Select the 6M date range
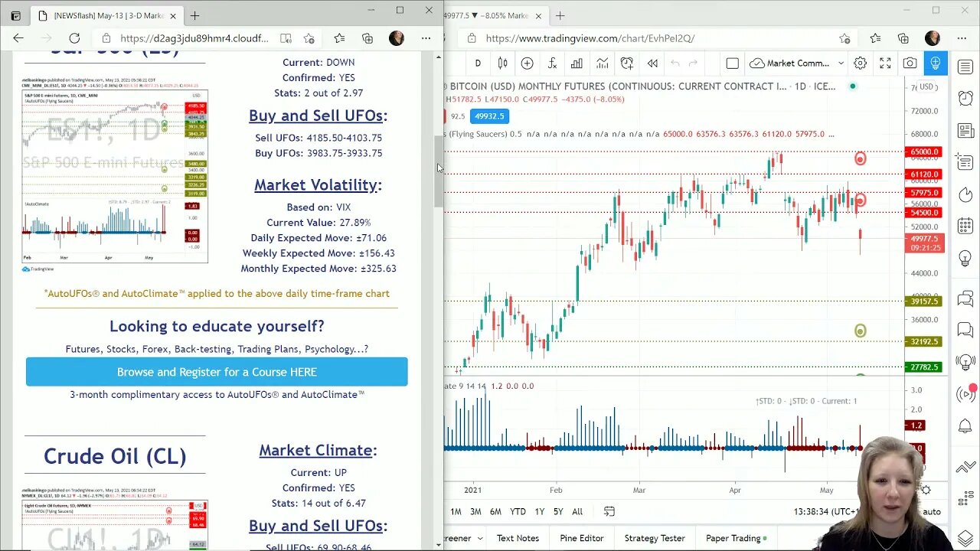The height and width of the screenshot is (551, 980). [x=495, y=511]
